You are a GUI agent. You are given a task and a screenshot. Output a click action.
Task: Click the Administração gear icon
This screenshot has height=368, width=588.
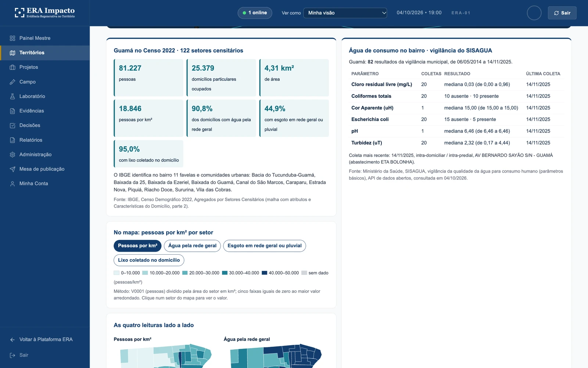pos(12,155)
